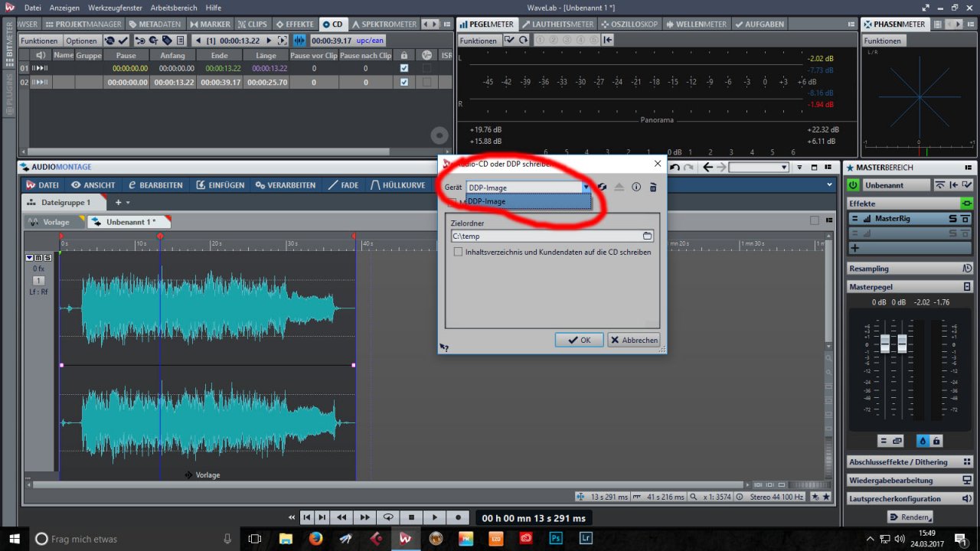Click the Windows Start button
The image size is (980, 551).
coord(14,539)
